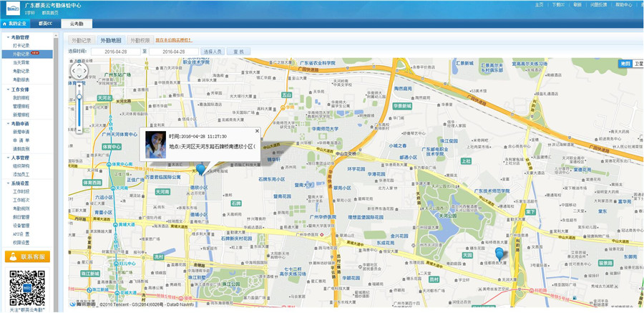This screenshot has width=644, height=313.
Task: Click the 查找 search button
Action: pos(238,52)
